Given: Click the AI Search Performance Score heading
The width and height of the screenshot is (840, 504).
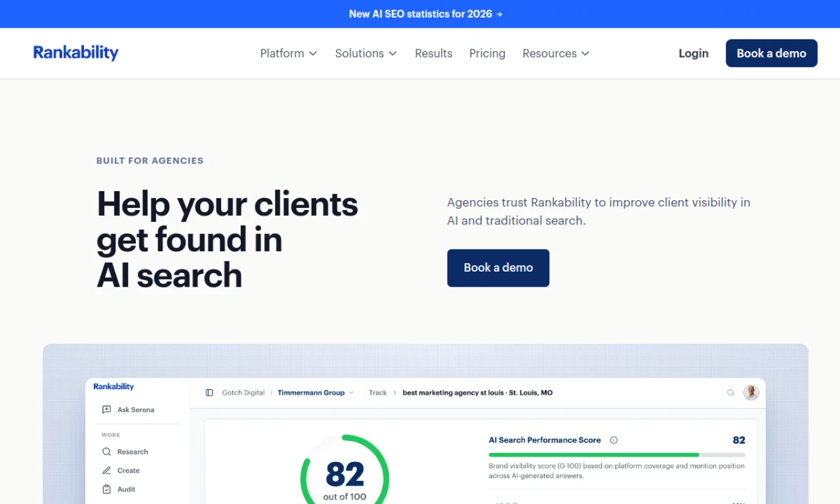Looking at the screenshot, I should pos(545,440).
